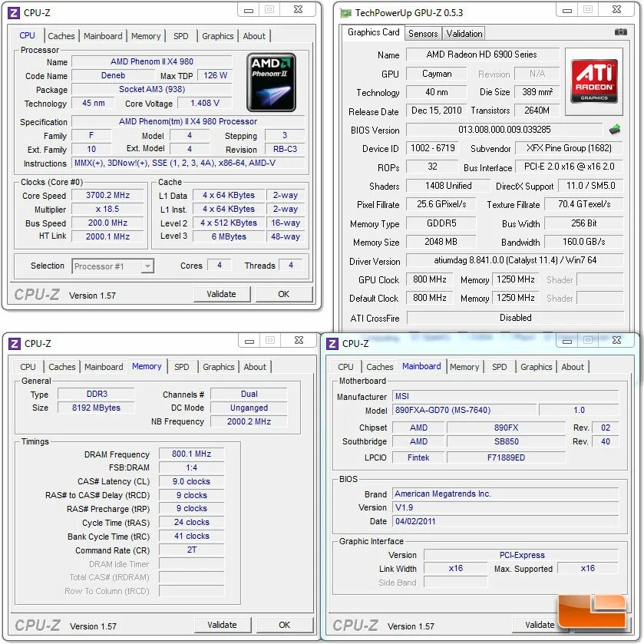Click the BIOS Date 04/02/2011 value
The height and width of the screenshot is (644, 644).
click(506, 522)
